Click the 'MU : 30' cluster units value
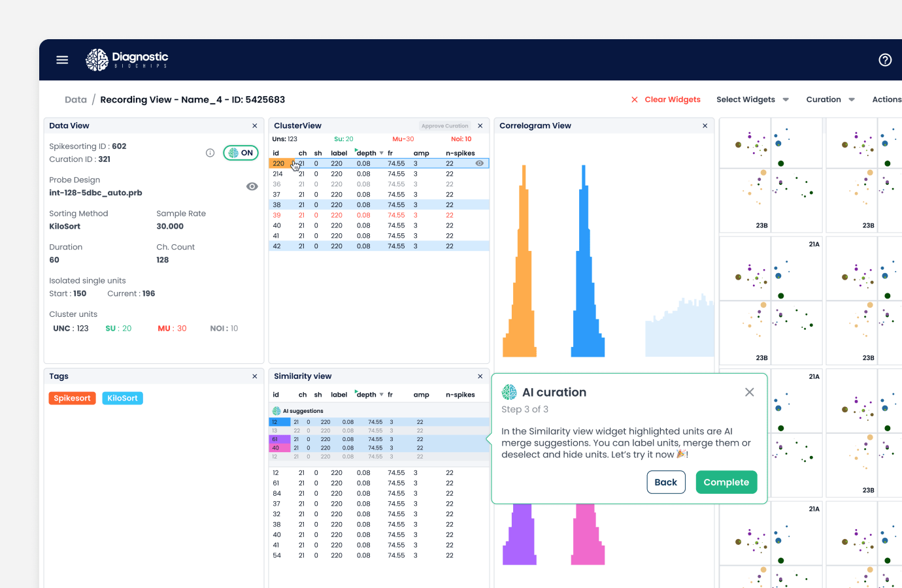Screen dimensions: 902x588 pyautogui.click(x=172, y=329)
